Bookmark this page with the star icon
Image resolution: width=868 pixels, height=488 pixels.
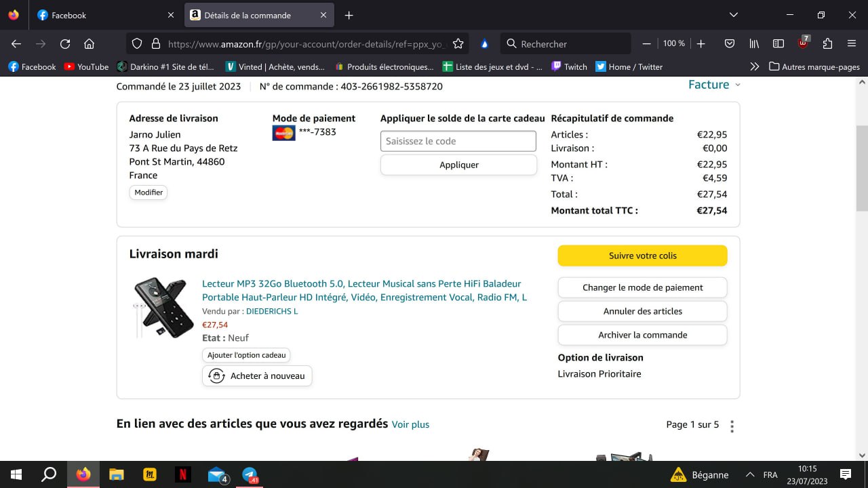pyautogui.click(x=458, y=44)
